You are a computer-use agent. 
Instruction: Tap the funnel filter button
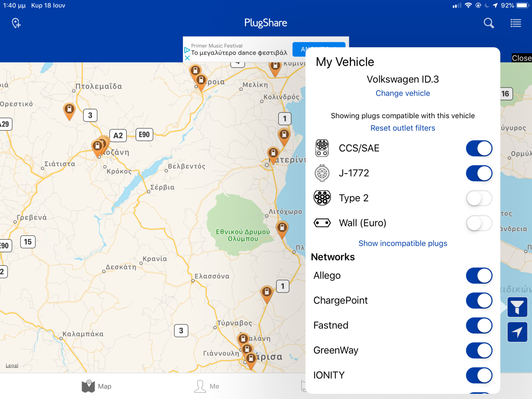517,307
